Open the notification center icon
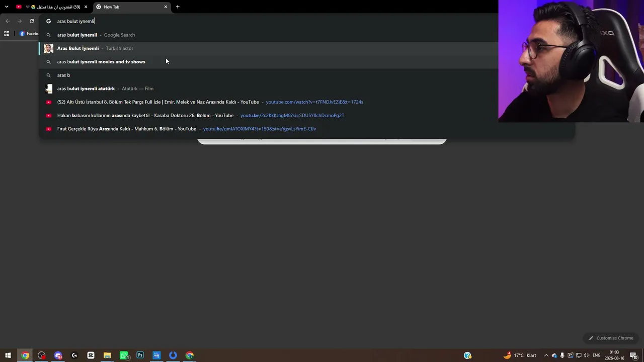 tap(633, 355)
